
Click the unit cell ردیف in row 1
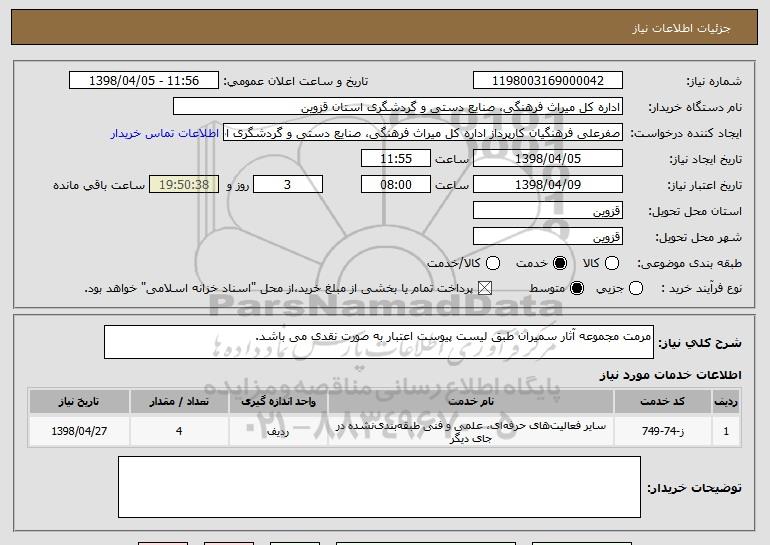(x=278, y=431)
